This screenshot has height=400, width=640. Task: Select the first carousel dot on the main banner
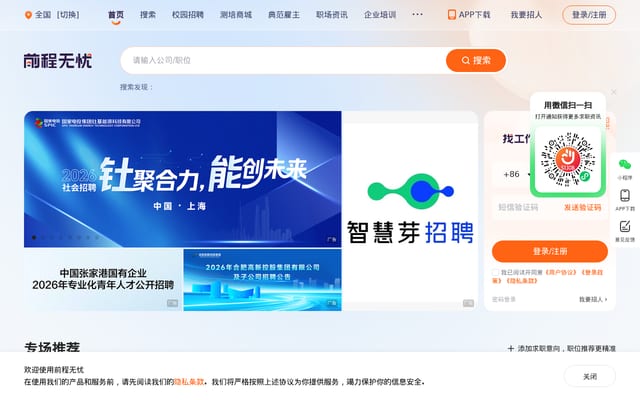[x=34, y=238]
